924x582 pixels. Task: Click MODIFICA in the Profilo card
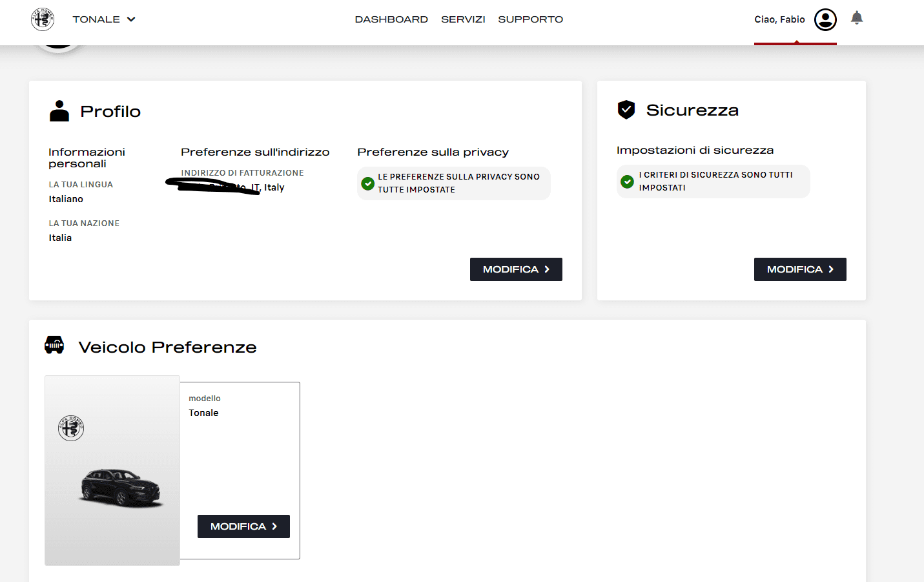516,269
